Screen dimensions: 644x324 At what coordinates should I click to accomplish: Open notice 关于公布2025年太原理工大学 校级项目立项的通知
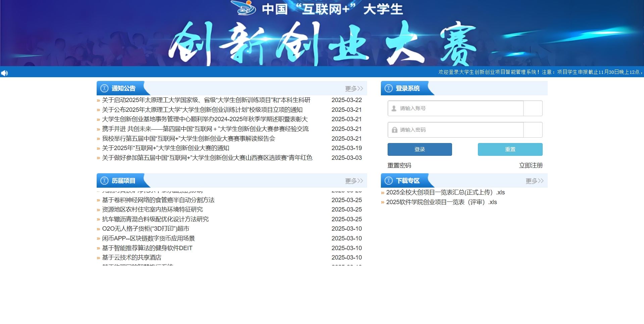click(x=202, y=110)
